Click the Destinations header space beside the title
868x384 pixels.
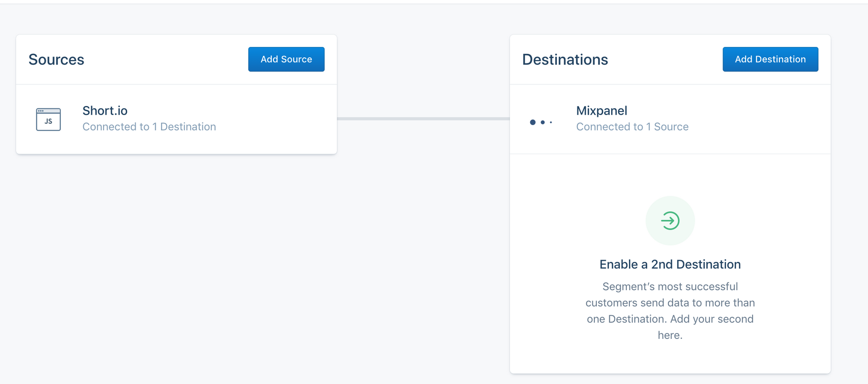point(664,60)
